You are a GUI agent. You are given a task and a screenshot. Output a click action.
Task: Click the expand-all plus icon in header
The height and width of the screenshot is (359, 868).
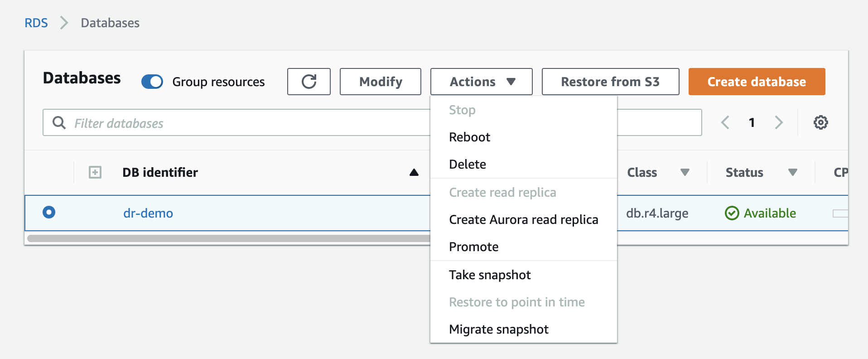pos(95,172)
